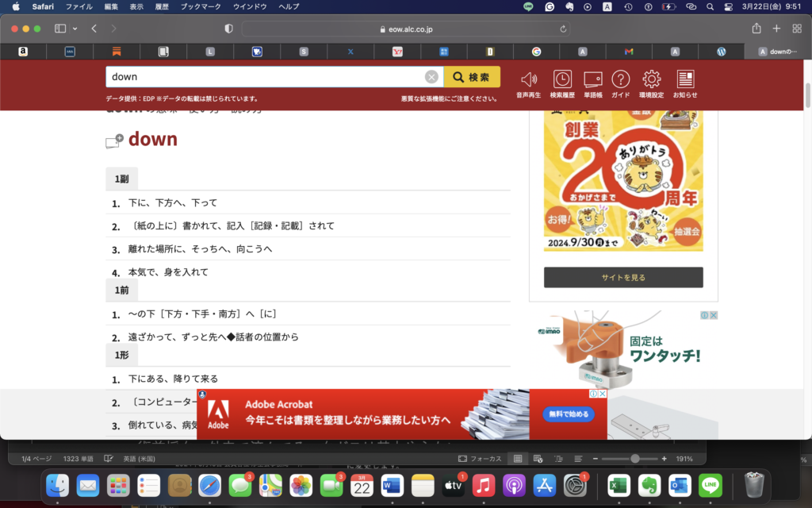Click the Safari share icon
The width and height of the screenshot is (812, 508).
click(x=756, y=29)
